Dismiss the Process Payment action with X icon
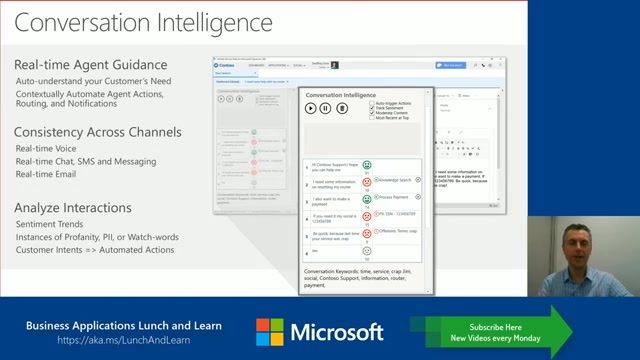The height and width of the screenshot is (360, 640). pos(418,197)
